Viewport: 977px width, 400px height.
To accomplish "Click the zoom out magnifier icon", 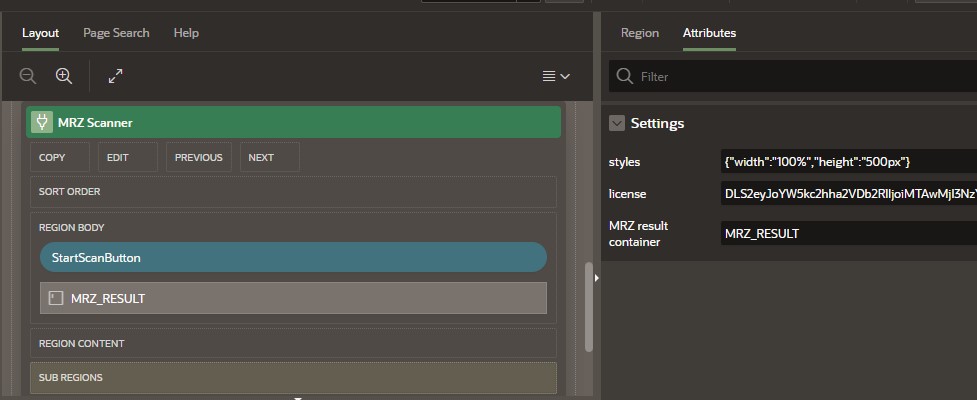I will coord(28,76).
